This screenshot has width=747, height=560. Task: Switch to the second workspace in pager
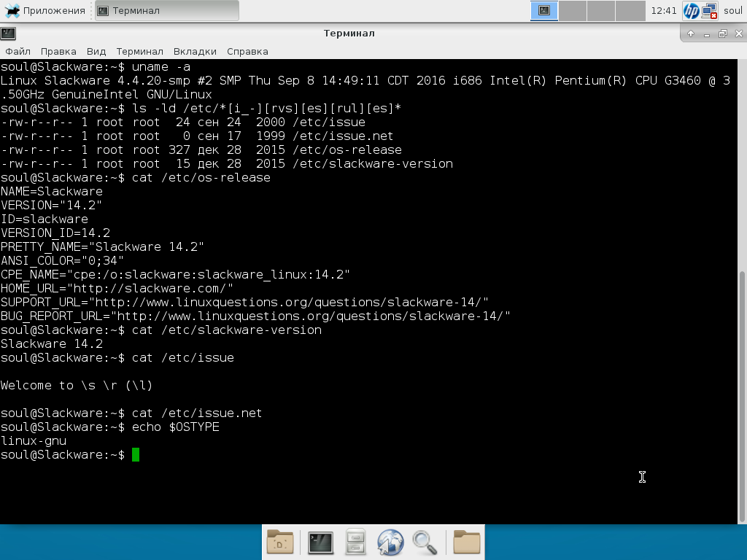572,10
